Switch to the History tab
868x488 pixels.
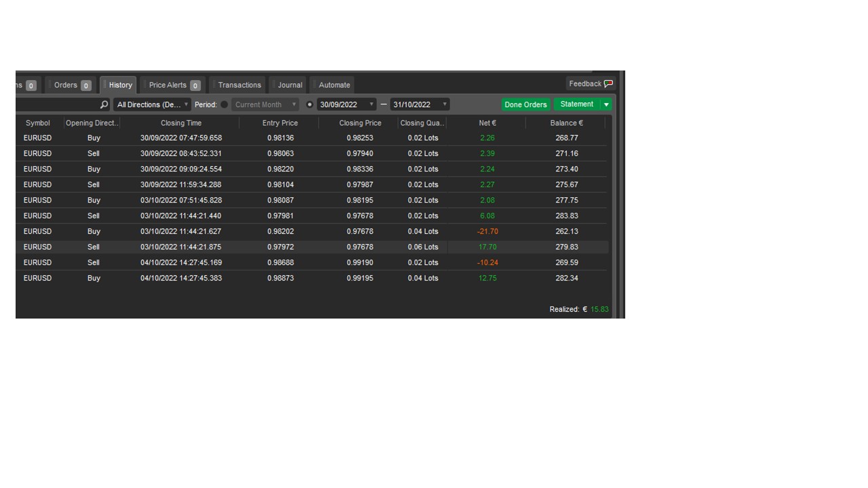coord(119,85)
